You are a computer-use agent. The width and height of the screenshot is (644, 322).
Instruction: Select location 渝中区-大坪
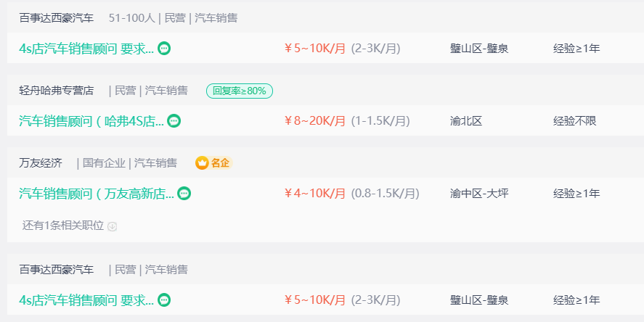479,193
